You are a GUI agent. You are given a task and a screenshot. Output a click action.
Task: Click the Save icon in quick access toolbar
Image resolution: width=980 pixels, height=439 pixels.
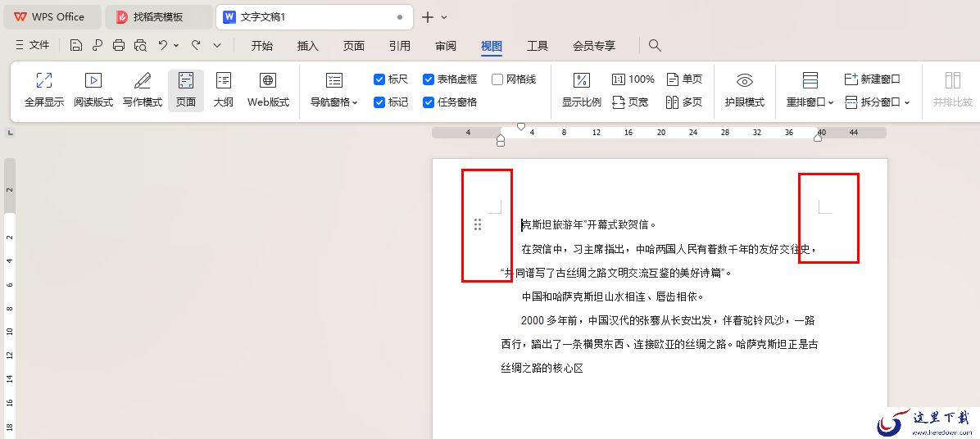[75, 45]
